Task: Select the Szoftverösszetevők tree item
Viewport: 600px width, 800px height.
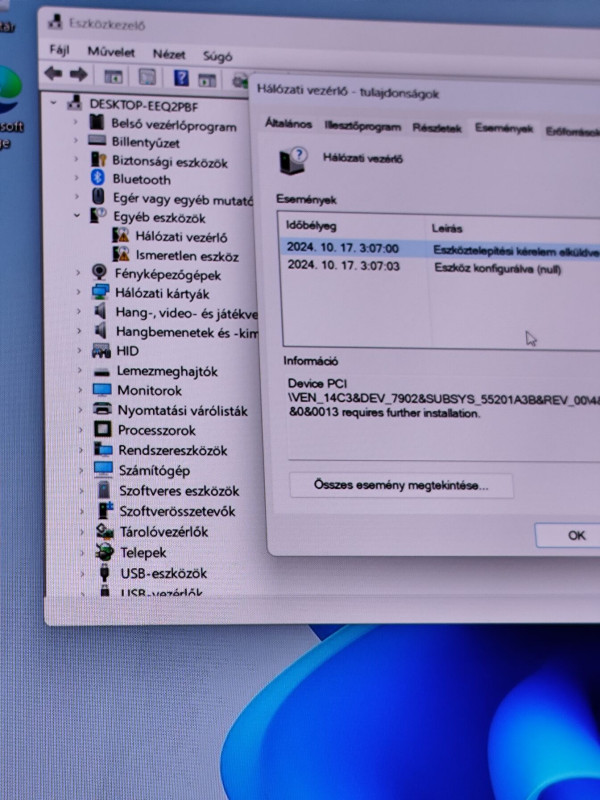Action: 177,511
